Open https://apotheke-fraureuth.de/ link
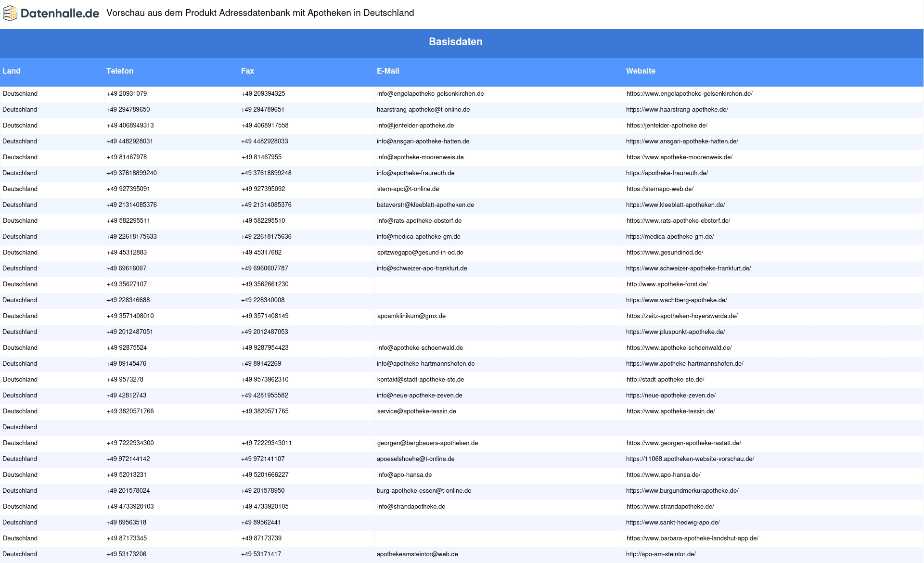Viewport: 924px width, 563px height. click(667, 173)
